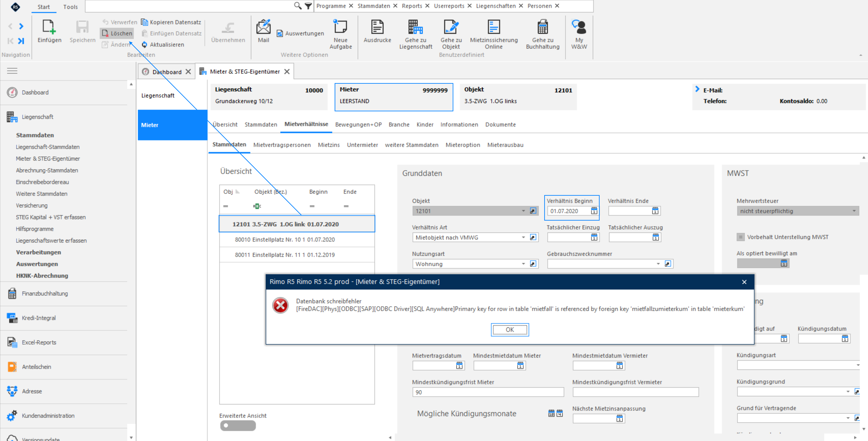The image size is (868, 441).
Task: Click OK in the error dialog
Action: pos(509,329)
